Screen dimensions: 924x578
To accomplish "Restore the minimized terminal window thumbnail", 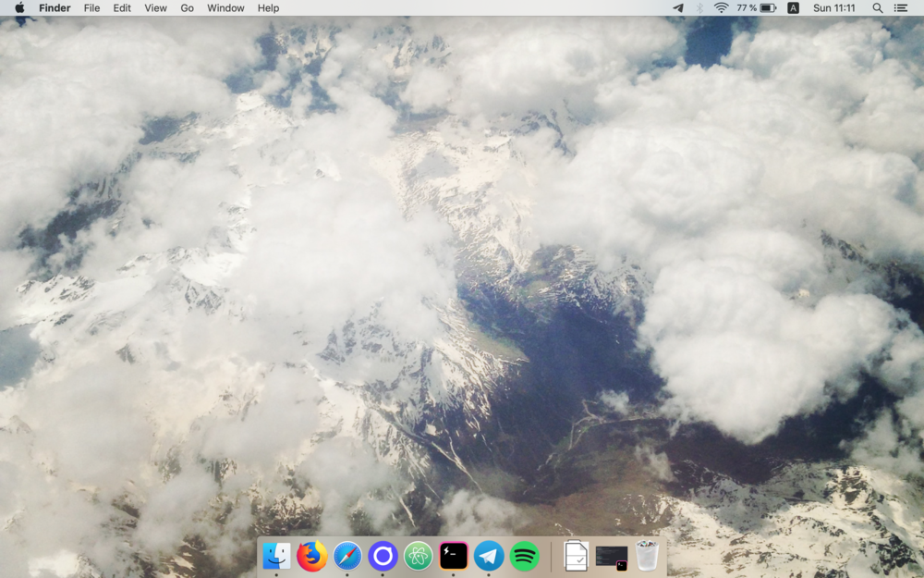I will pos(611,558).
